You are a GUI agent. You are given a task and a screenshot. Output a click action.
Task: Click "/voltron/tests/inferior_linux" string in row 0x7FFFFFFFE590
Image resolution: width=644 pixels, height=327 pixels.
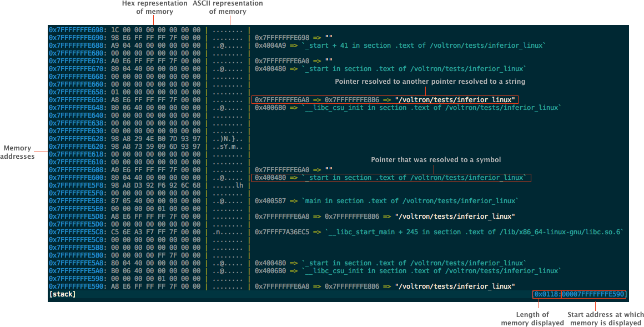[455, 286]
